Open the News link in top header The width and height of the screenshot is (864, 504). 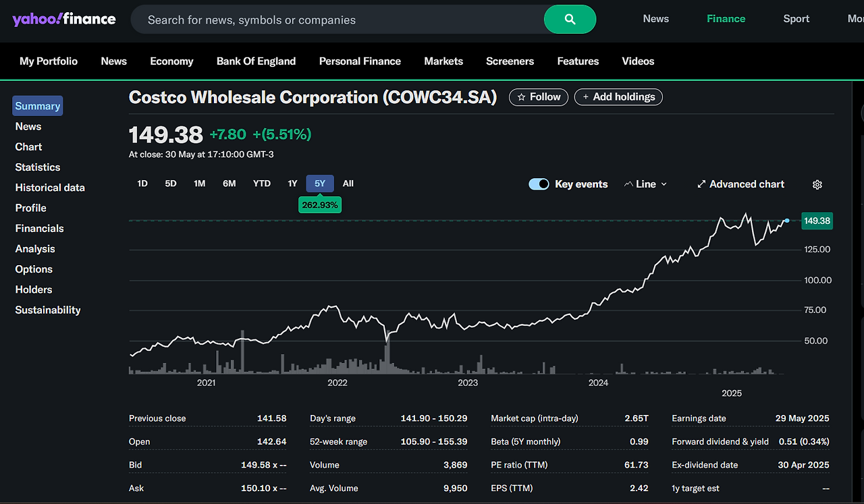click(x=655, y=19)
